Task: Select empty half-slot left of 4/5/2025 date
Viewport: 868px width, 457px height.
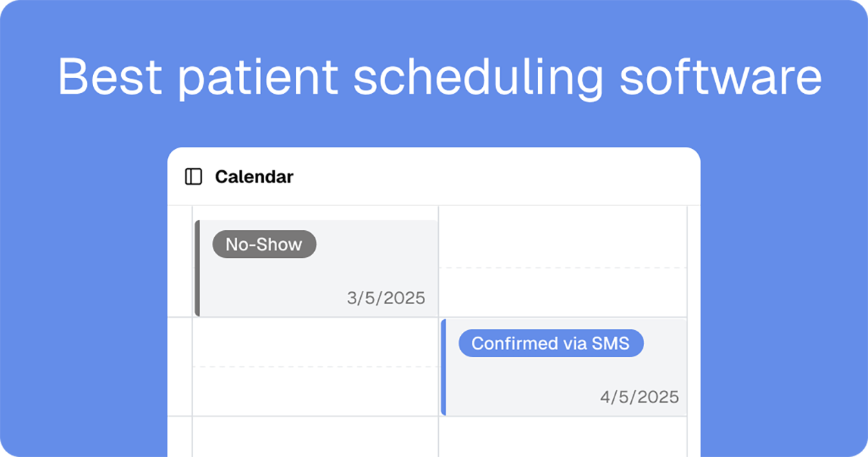Action: tap(315, 392)
